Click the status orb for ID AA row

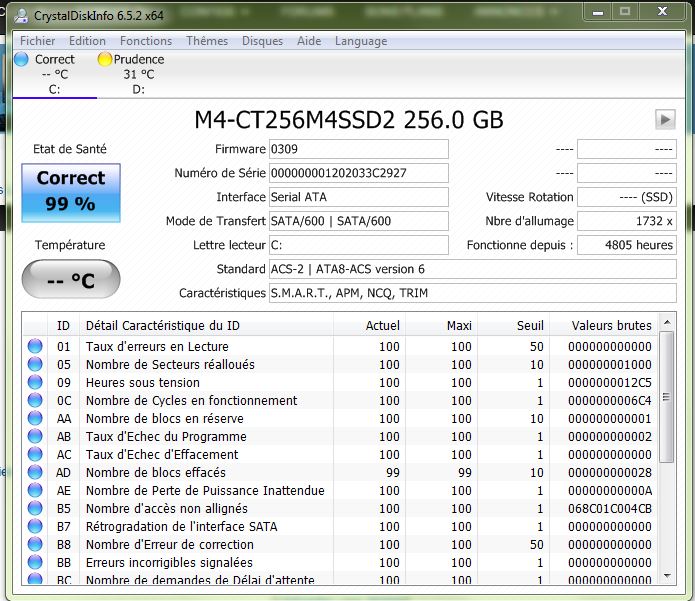35,418
